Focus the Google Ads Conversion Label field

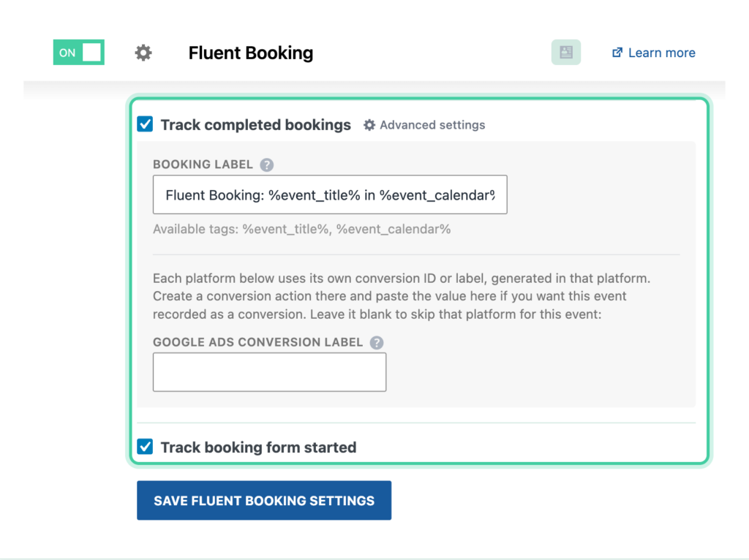(269, 372)
